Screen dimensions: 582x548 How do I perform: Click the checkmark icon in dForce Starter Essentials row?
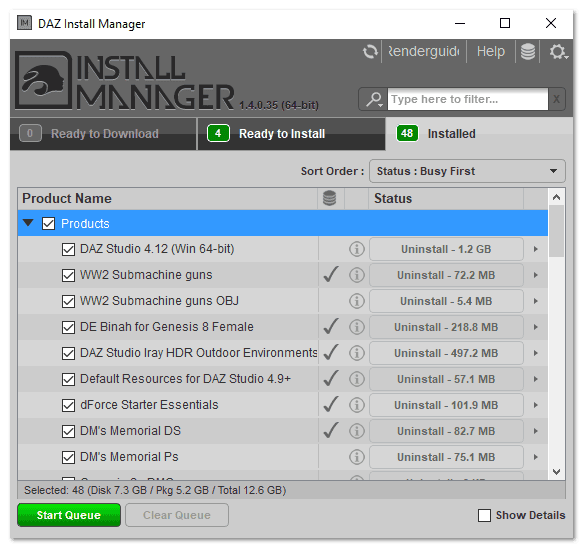click(331, 404)
